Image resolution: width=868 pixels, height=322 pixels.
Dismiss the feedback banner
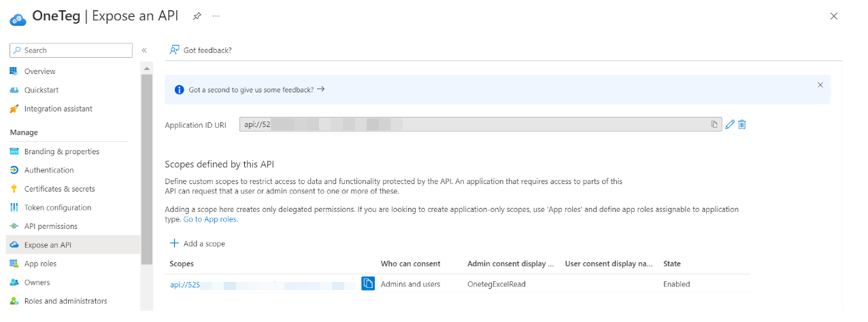(820, 85)
